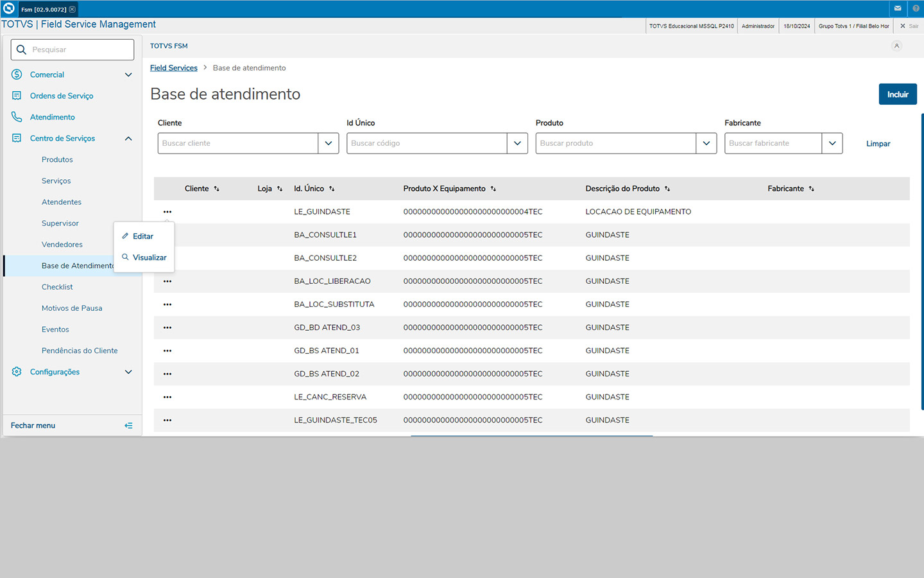This screenshot has height=578, width=924.
Task: Sort table by Fabricante column
Action: pos(811,189)
